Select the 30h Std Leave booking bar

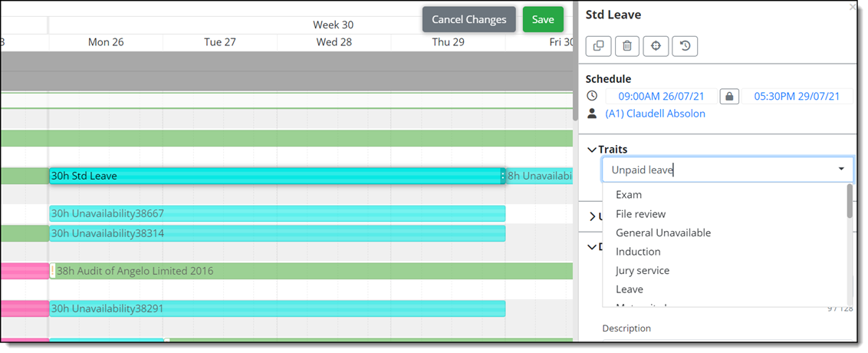pyautogui.click(x=278, y=176)
